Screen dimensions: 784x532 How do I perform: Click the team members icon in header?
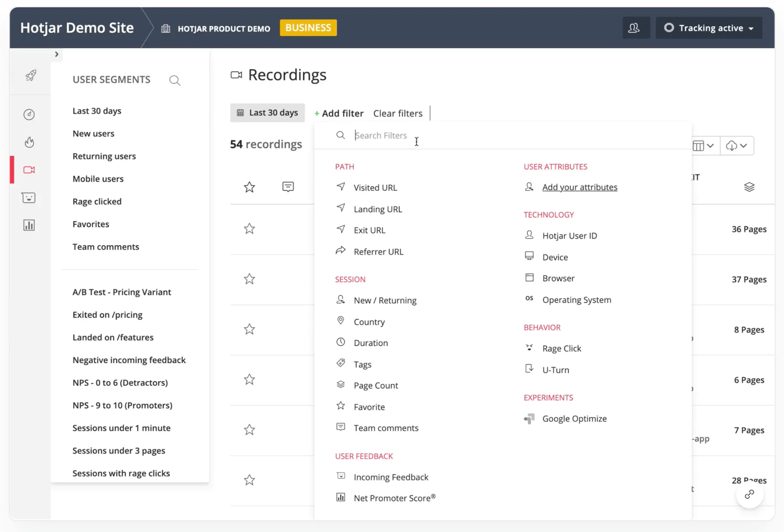(634, 28)
